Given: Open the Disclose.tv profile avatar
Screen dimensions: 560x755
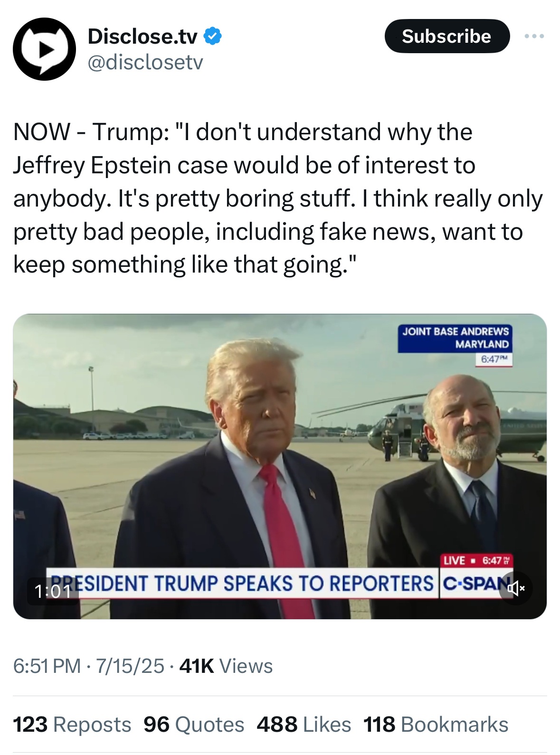Looking at the screenshot, I should [44, 49].
